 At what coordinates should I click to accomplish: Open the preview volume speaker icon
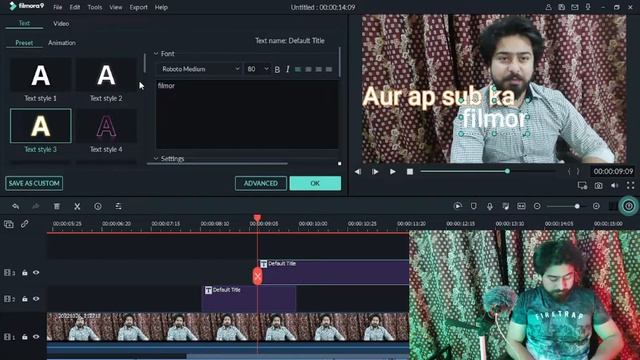click(615, 186)
